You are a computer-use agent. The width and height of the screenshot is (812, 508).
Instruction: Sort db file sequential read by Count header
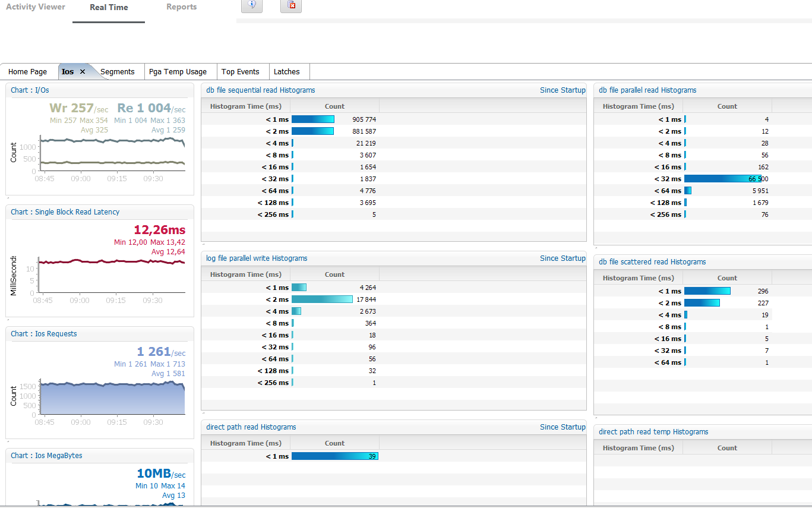pos(334,106)
